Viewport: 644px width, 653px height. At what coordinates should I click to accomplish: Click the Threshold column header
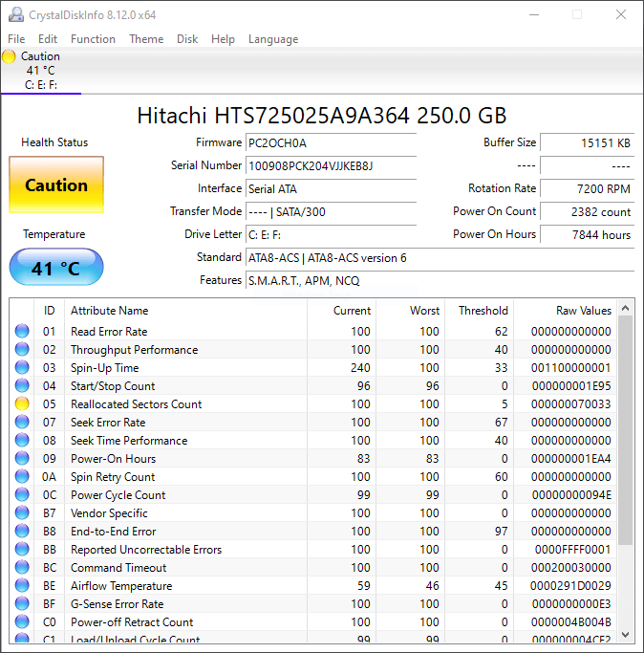click(x=479, y=311)
